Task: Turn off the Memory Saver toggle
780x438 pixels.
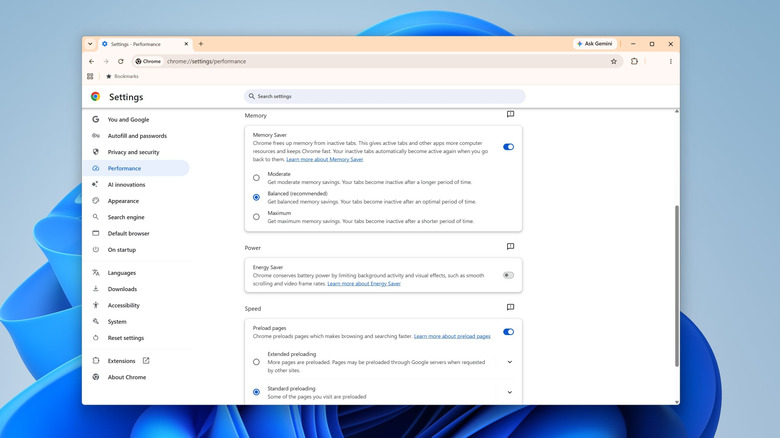Action: pos(508,147)
